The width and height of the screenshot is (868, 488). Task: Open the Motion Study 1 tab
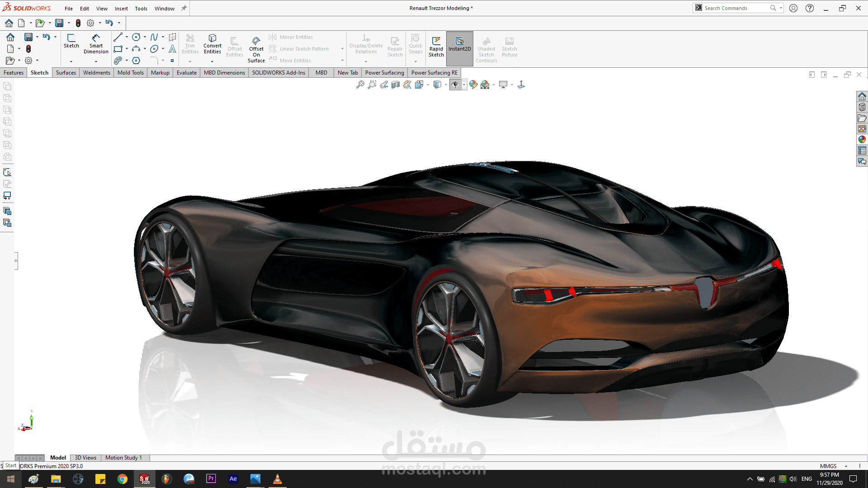point(123,458)
